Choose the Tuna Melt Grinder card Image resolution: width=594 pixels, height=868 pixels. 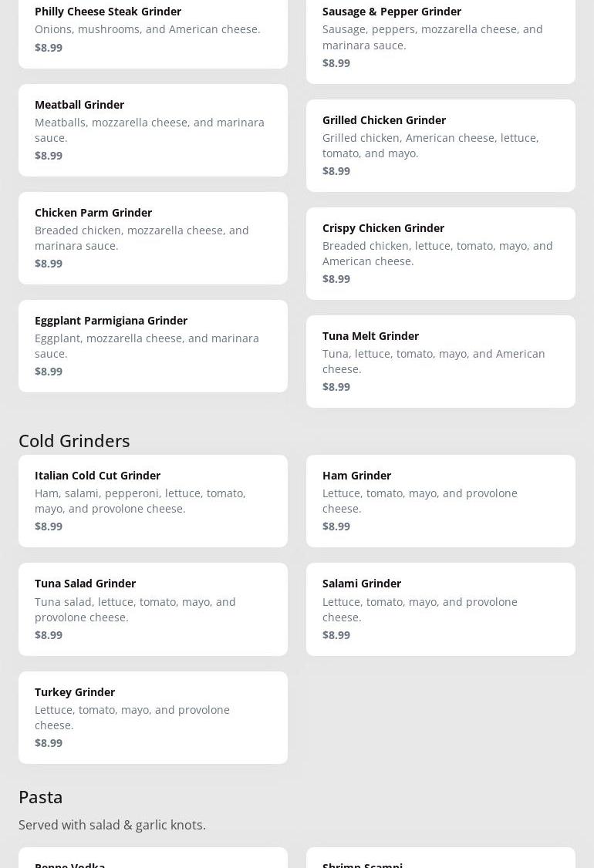[x=440, y=362]
